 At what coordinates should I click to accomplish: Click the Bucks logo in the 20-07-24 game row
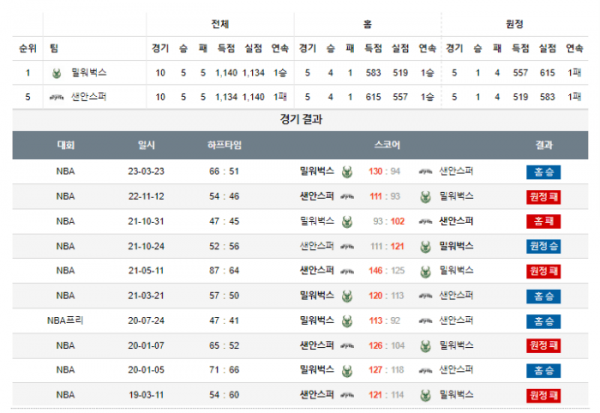tap(347, 321)
